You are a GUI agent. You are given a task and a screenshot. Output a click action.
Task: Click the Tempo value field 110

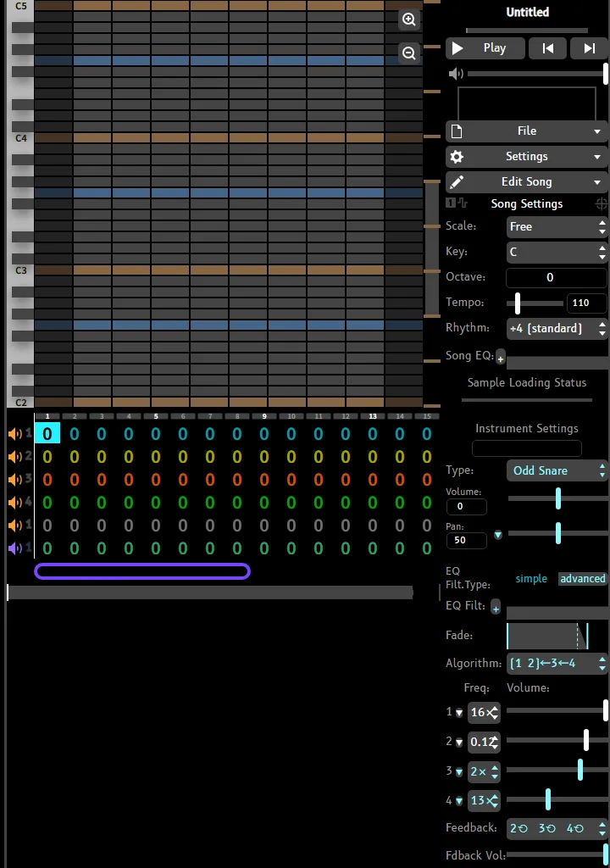(587, 303)
